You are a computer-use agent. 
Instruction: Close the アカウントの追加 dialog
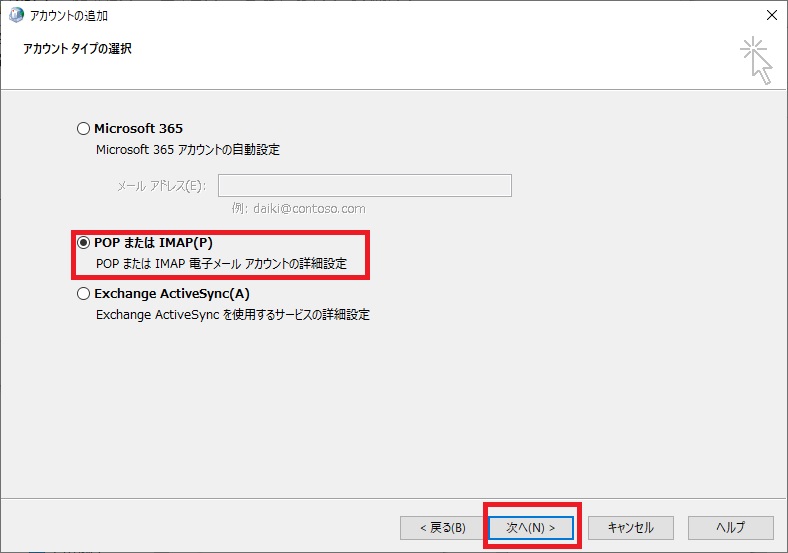(772, 15)
